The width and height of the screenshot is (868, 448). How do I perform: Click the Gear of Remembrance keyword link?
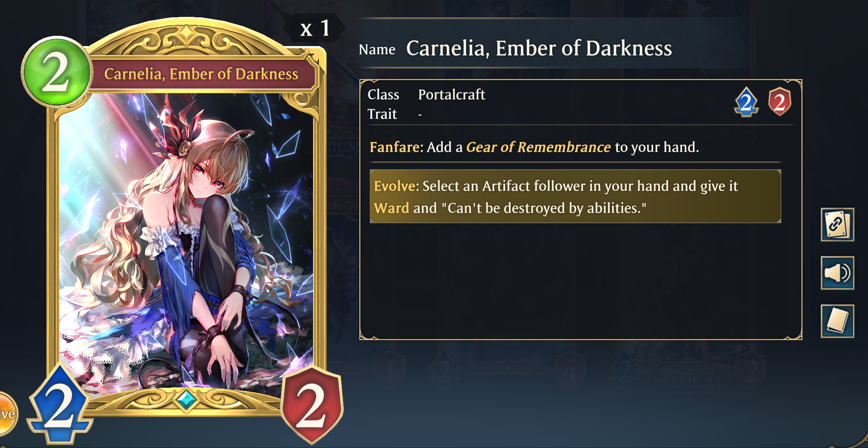tap(538, 147)
